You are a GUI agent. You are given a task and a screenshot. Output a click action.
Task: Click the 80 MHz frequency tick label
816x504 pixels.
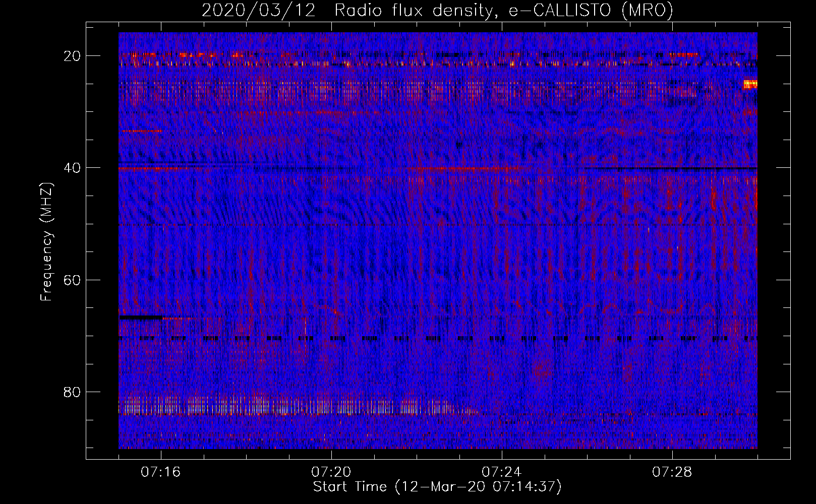click(x=73, y=392)
